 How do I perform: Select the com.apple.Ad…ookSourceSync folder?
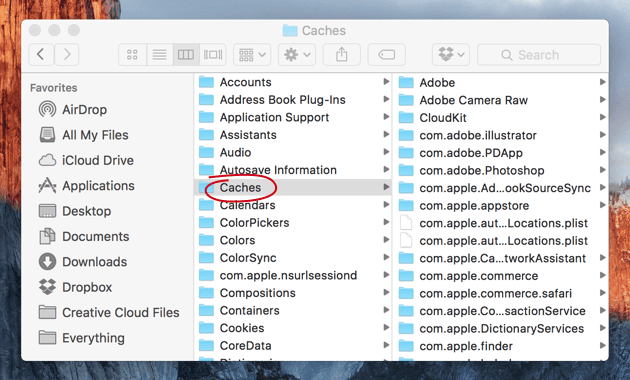(x=501, y=188)
